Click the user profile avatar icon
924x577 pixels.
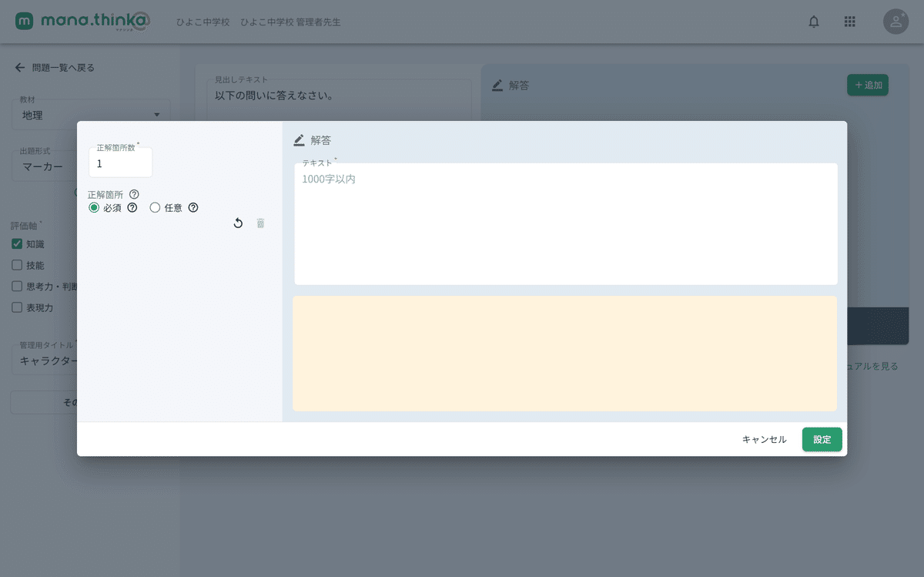click(896, 22)
